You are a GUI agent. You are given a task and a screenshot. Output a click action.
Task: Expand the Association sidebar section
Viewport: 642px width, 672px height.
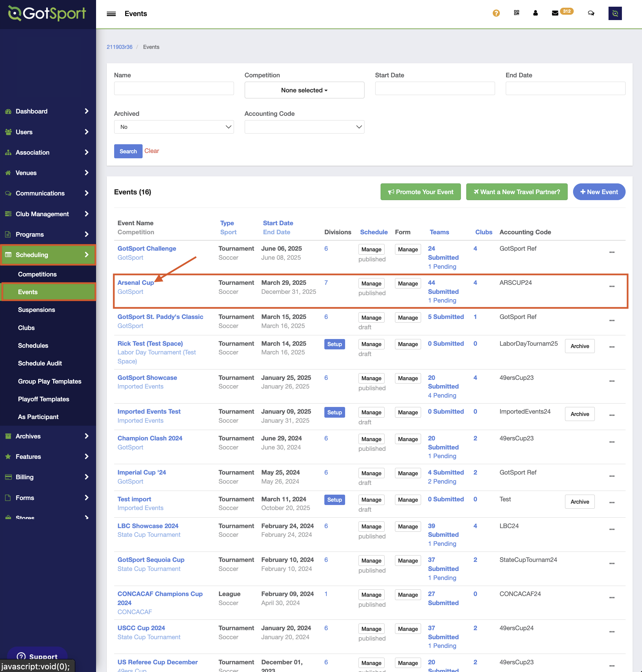(x=48, y=153)
